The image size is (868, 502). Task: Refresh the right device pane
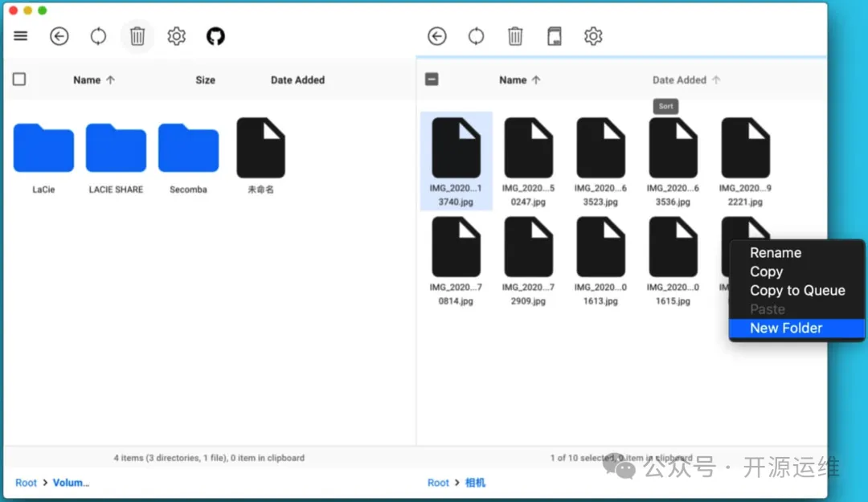[477, 36]
